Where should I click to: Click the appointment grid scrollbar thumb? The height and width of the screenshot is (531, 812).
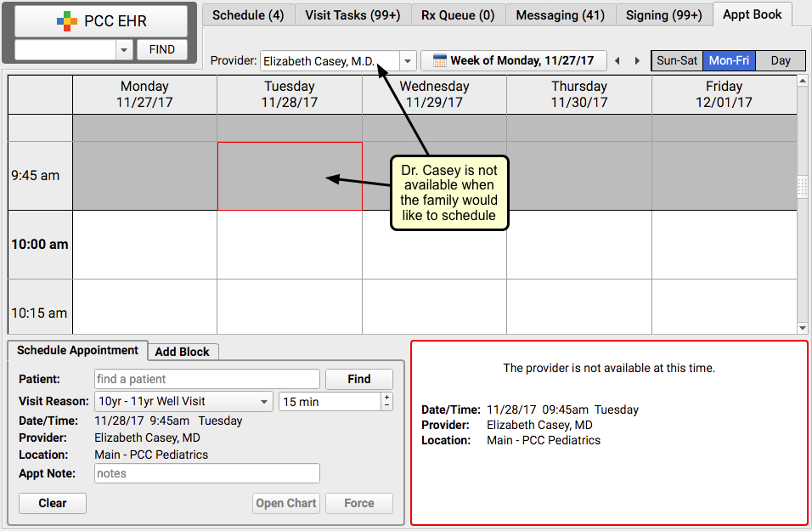point(803,187)
